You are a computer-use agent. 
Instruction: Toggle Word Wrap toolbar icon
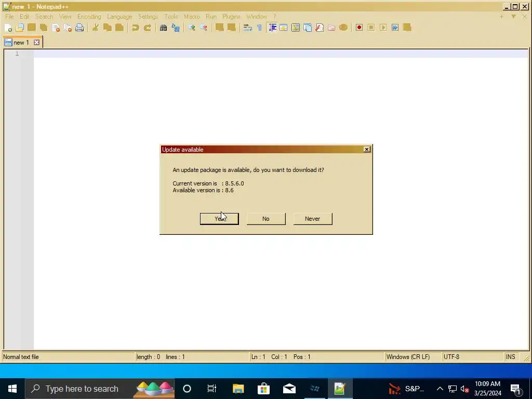[x=248, y=28]
